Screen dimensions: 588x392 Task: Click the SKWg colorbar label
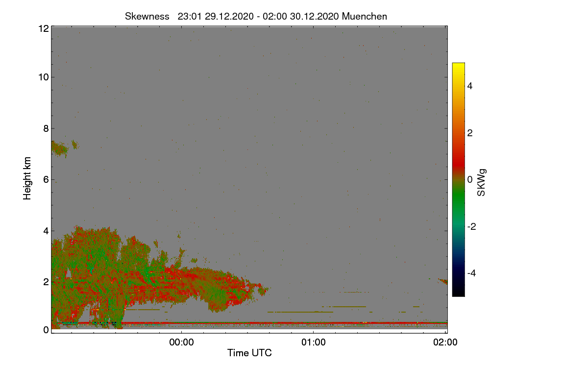(x=482, y=181)
